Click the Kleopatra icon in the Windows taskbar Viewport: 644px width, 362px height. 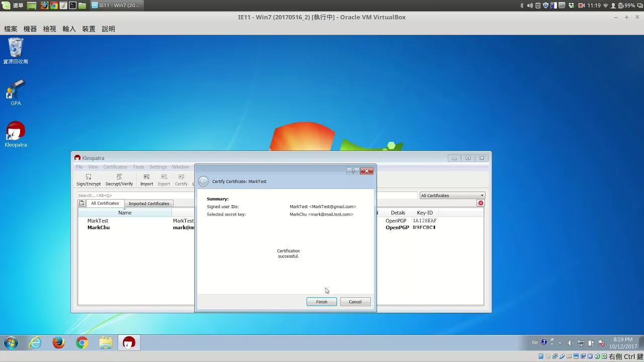(x=129, y=343)
